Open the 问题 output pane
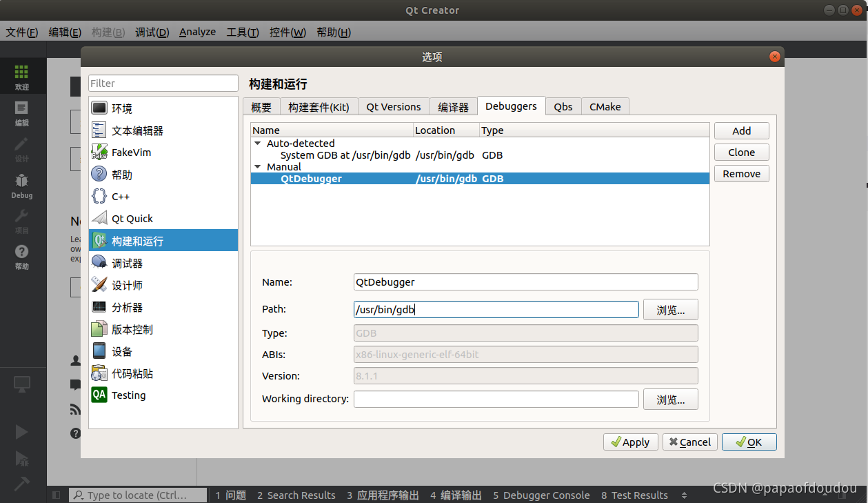This screenshot has height=503, width=868. pos(230,495)
